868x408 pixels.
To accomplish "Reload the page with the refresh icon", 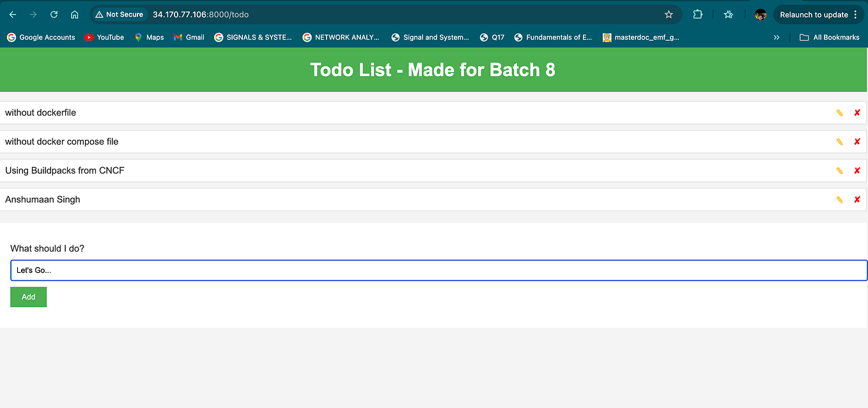I will [x=54, y=14].
